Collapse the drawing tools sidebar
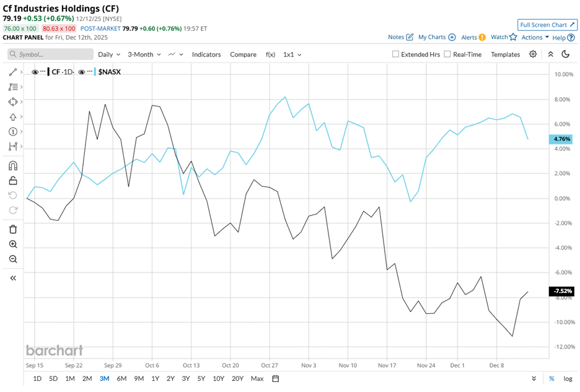This screenshot has width=580, height=392. click(x=13, y=278)
